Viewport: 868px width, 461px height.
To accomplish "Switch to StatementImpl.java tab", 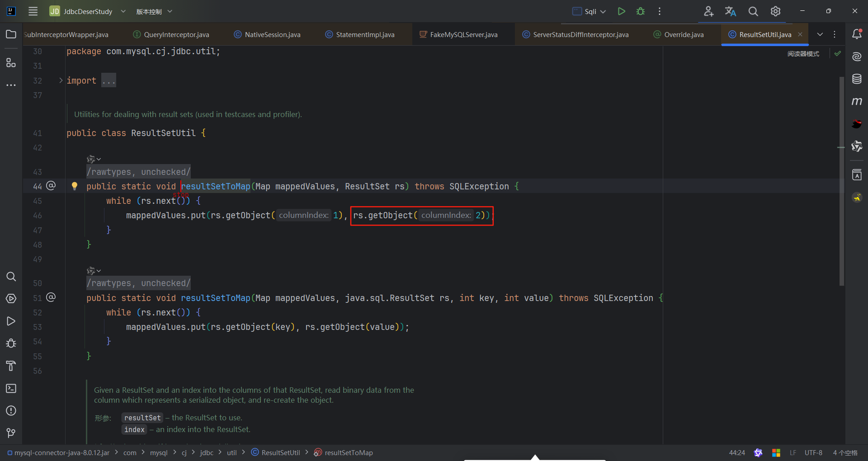I will (x=360, y=34).
